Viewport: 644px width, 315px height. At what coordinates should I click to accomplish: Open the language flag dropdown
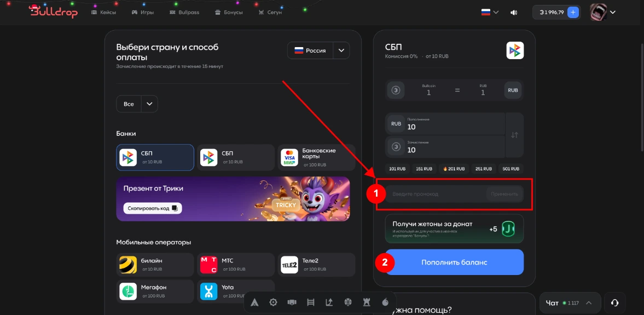click(x=489, y=12)
